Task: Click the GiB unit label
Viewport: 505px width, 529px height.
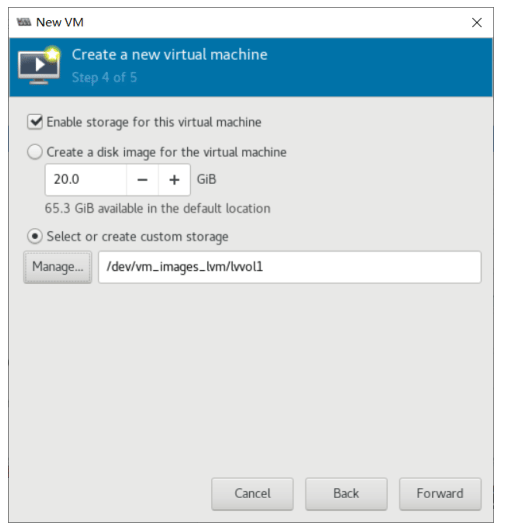Action: tap(206, 179)
